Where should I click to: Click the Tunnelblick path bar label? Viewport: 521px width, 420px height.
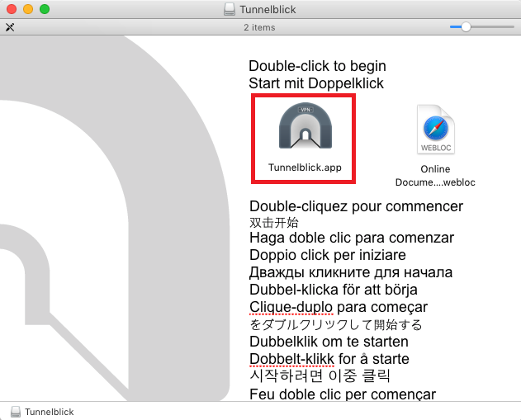(x=50, y=412)
